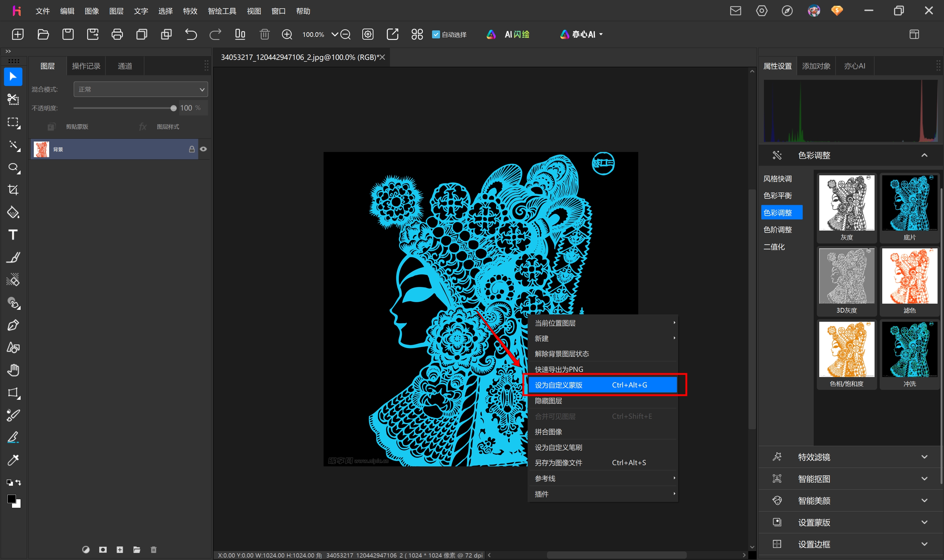Click the opacity slider handle

(x=173, y=108)
